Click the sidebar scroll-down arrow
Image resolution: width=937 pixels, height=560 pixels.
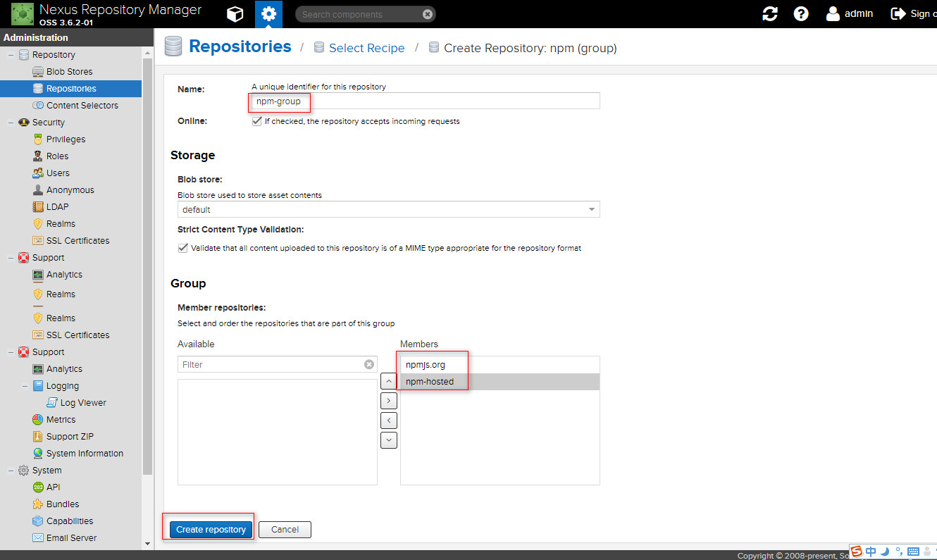tap(147, 544)
